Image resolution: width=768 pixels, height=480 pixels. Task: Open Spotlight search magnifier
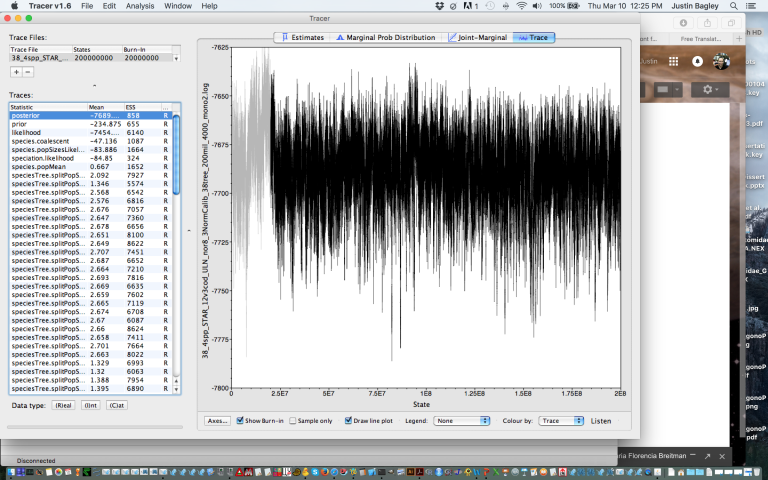click(734, 6)
